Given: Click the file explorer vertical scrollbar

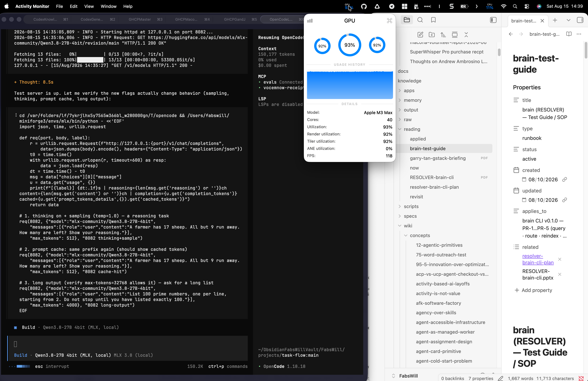Looking at the screenshot, I should [499, 52].
